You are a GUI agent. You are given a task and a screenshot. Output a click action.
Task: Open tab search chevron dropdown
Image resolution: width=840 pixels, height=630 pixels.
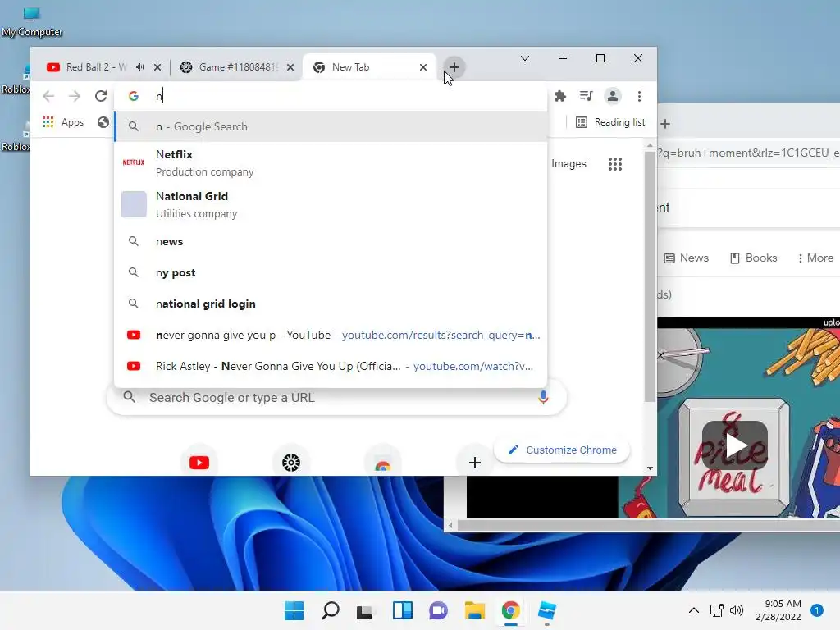pyautogui.click(x=525, y=58)
